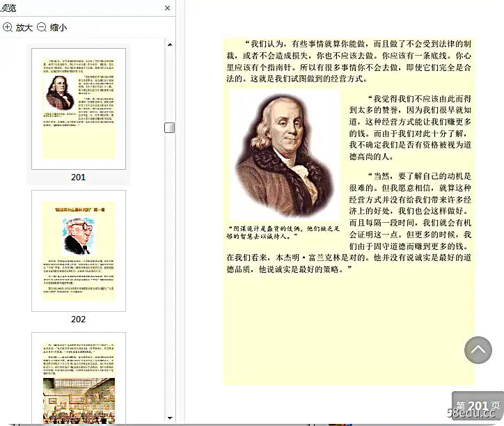Open page 202 thumbnail

click(x=79, y=251)
